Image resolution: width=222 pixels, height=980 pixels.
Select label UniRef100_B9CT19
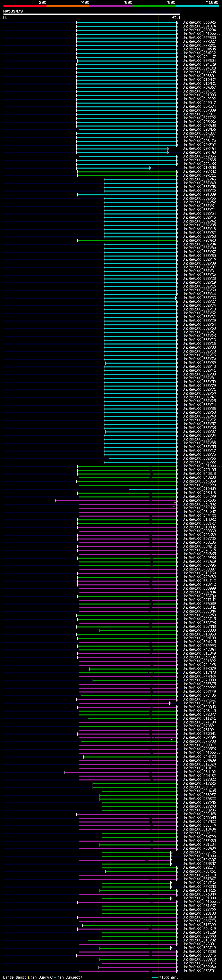pyautogui.click(x=199, y=948)
